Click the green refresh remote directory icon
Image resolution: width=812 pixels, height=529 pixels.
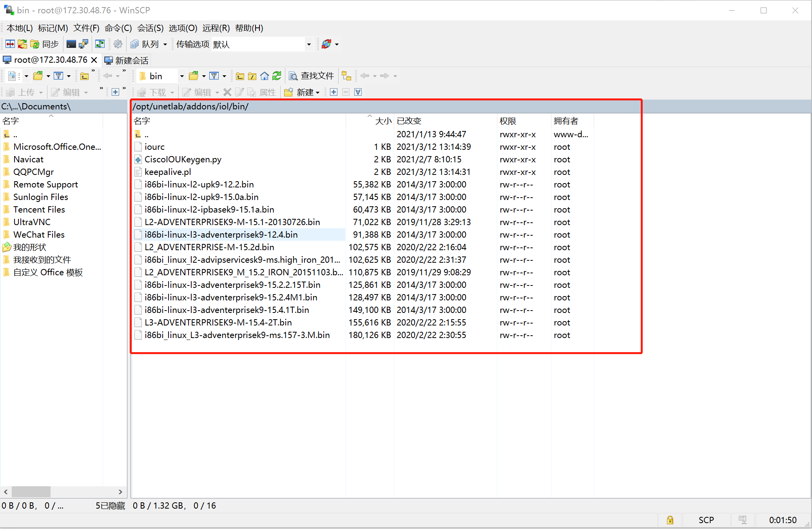click(277, 76)
